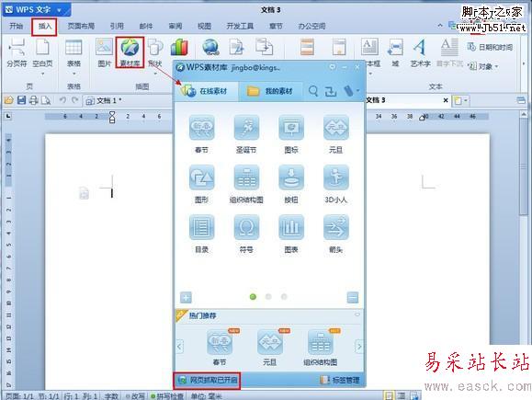532x400 pixels.
Task: Show next 热门推荐 items arrow
Action: click(359, 347)
